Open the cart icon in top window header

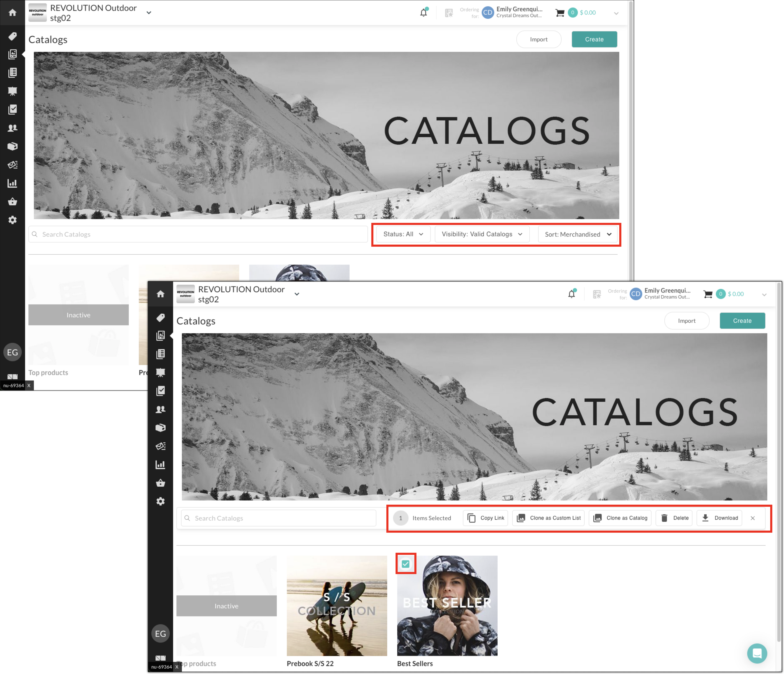(x=560, y=13)
